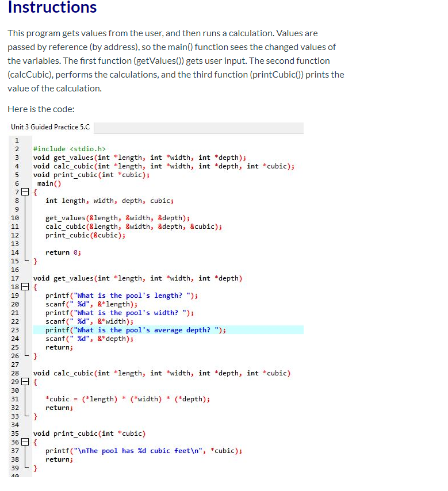Click the closing brace on line 33
This screenshot has width=448, height=491.
tap(36, 416)
